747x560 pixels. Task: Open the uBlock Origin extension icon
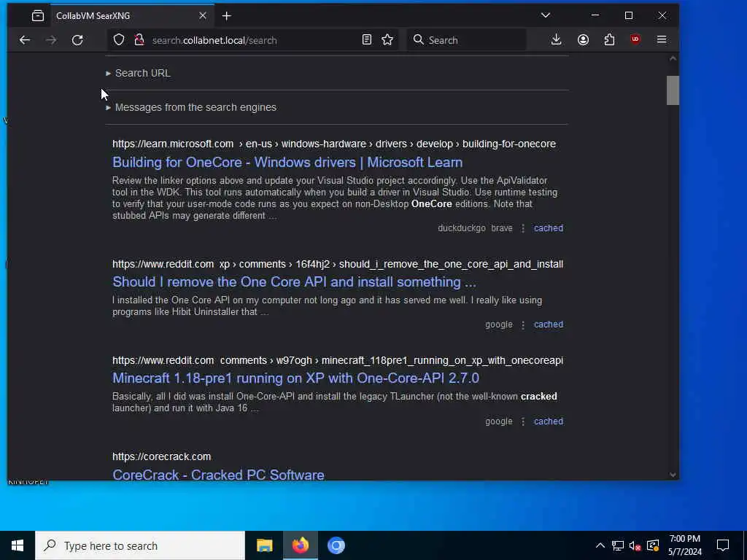635,39
